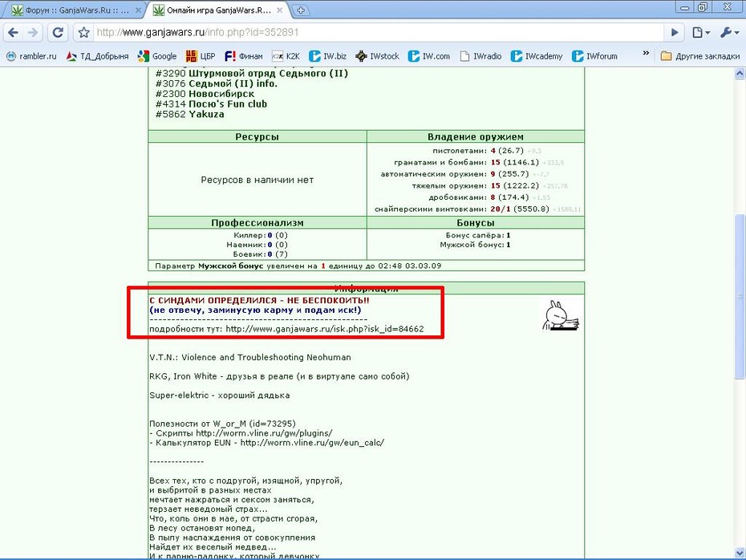
Task: Open the page menu icon
Action: 701,32
